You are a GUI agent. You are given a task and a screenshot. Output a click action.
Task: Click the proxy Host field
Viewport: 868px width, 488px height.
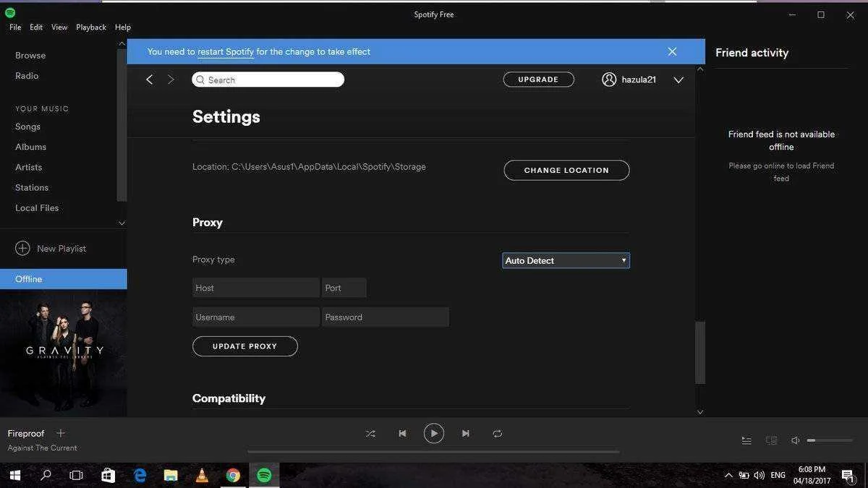click(256, 288)
